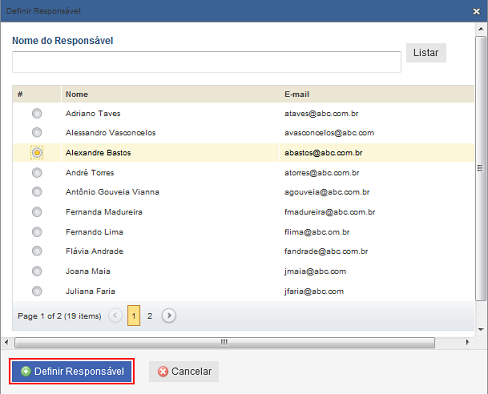488x394 pixels.
Task: Select the Adriano Taves radio button
Action: coord(37,114)
